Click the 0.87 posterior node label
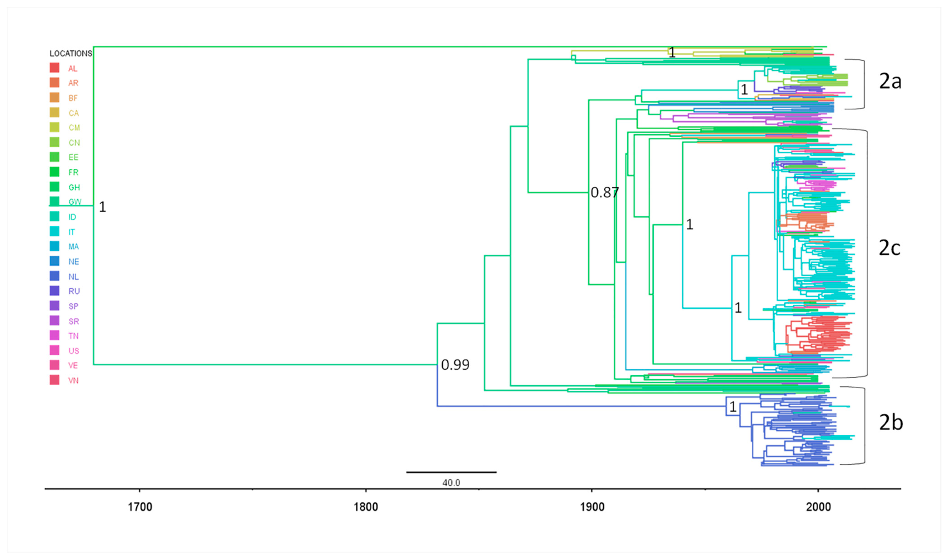Image resolution: width=949 pixels, height=560 pixels. [604, 193]
